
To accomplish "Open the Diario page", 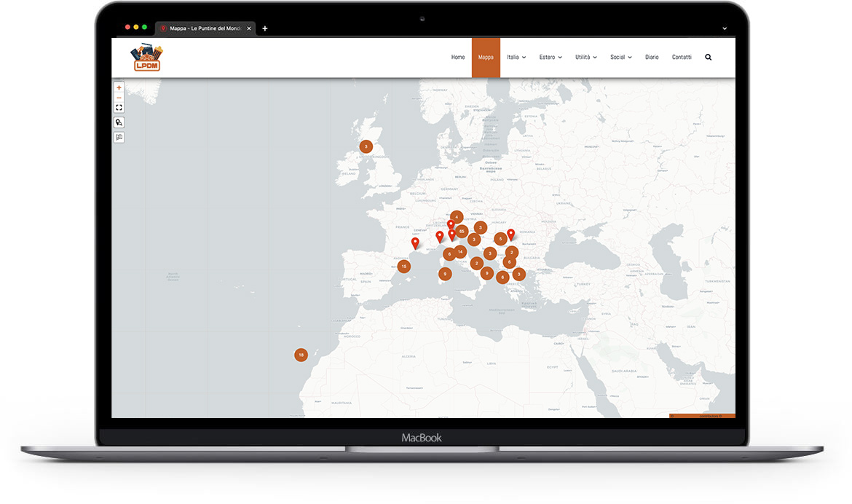I will [652, 57].
